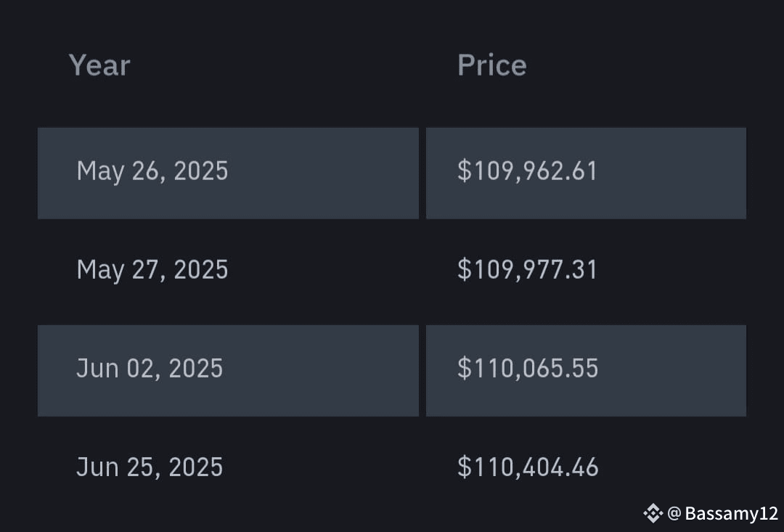Viewport: 784px width, 532px height.
Task: Click the Jun 25, 2025 date
Action: click(x=150, y=467)
